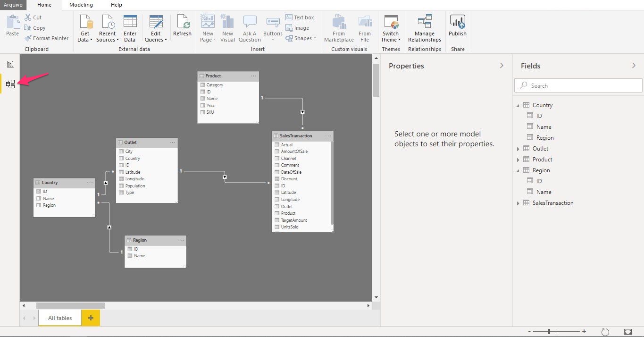
Task: Click the Reset zoom icon in status bar
Action: (605, 332)
